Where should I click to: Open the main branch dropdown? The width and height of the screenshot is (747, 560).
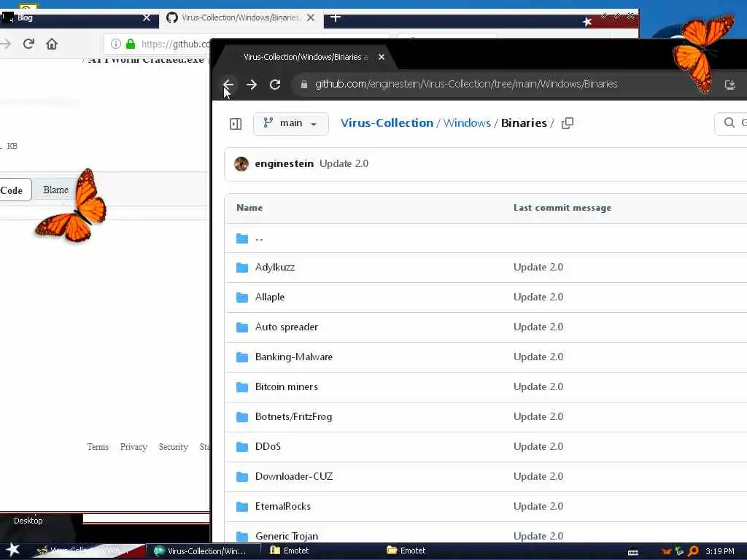pyautogui.click(x=290, y=123)
